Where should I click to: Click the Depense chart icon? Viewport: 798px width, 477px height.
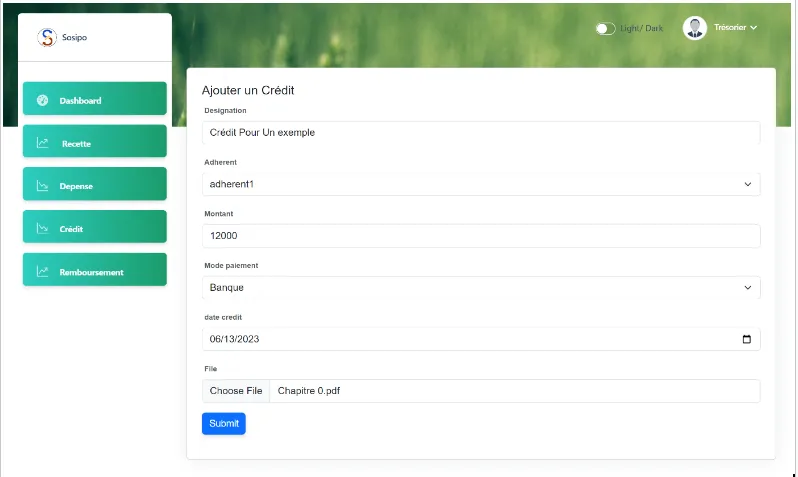[x=43, y=186]
